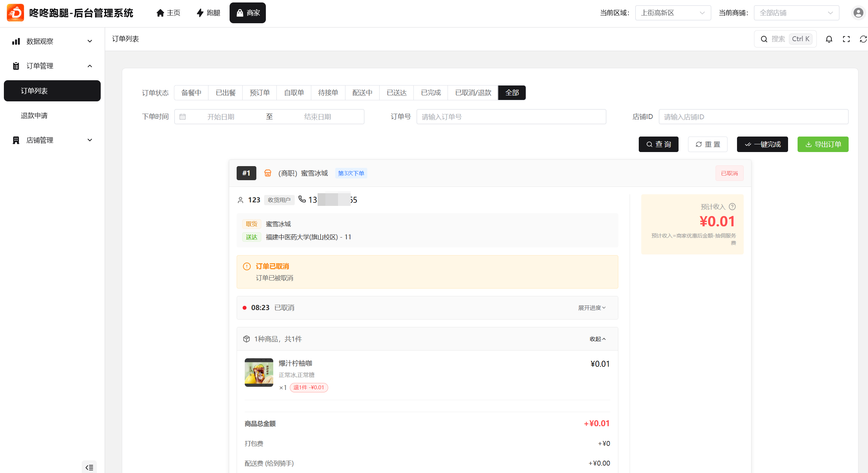Click the red dot beside 08:23
This screenshot has height=473, width=868.
pyautogui.click(x=244, y=308)
